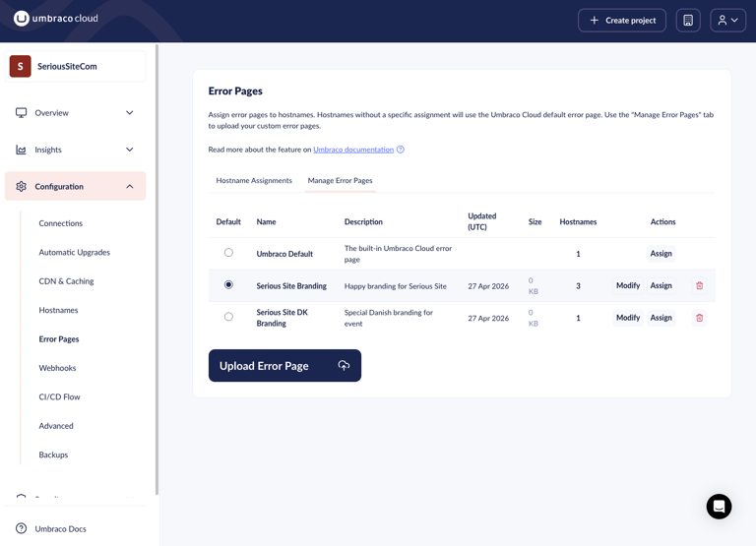The height and width of the screenshot is (546, 756).
Task: Click 'Special Danish branding for event' description
Action: [x=389, y=318]
